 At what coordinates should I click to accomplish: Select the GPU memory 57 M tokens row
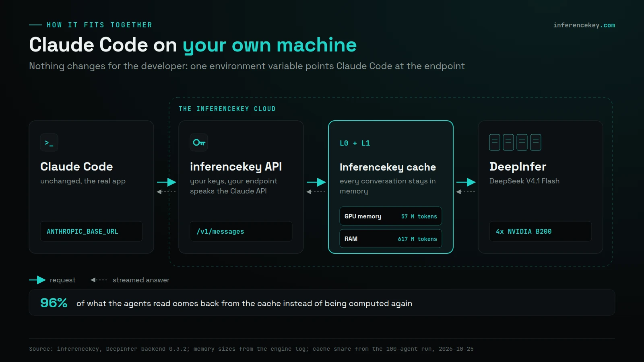coord(391,216)
